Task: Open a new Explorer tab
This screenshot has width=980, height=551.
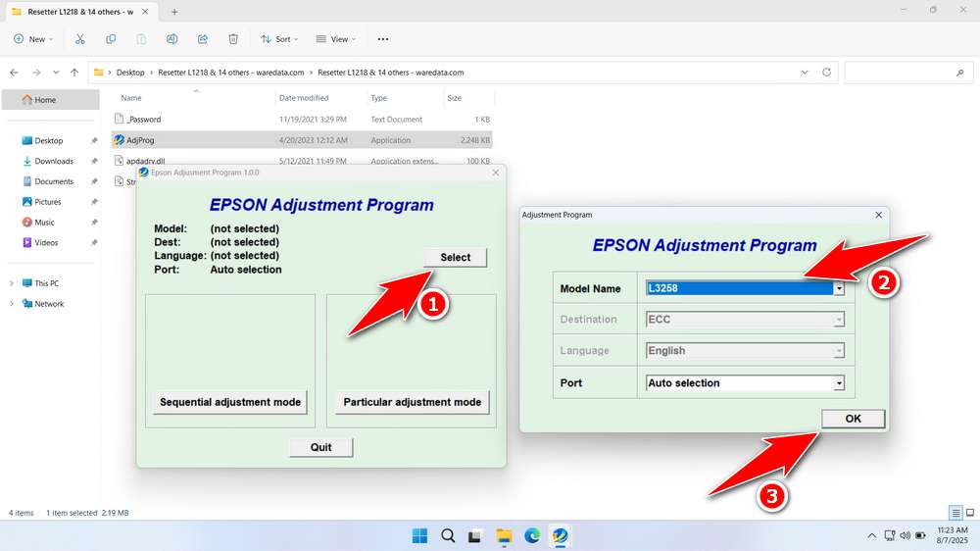Action: 174,11
